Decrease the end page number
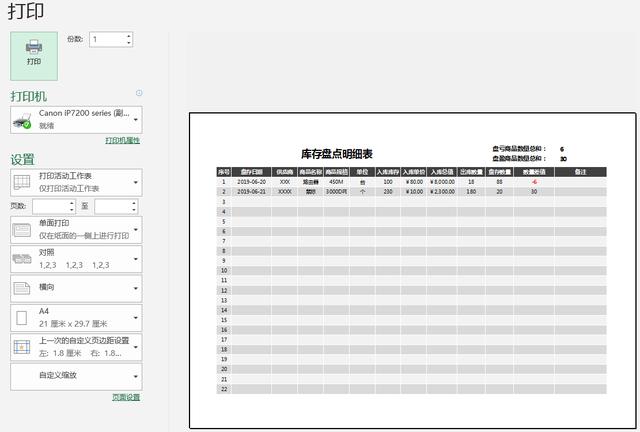Screen dimensions: 640x432 point(134,210)
